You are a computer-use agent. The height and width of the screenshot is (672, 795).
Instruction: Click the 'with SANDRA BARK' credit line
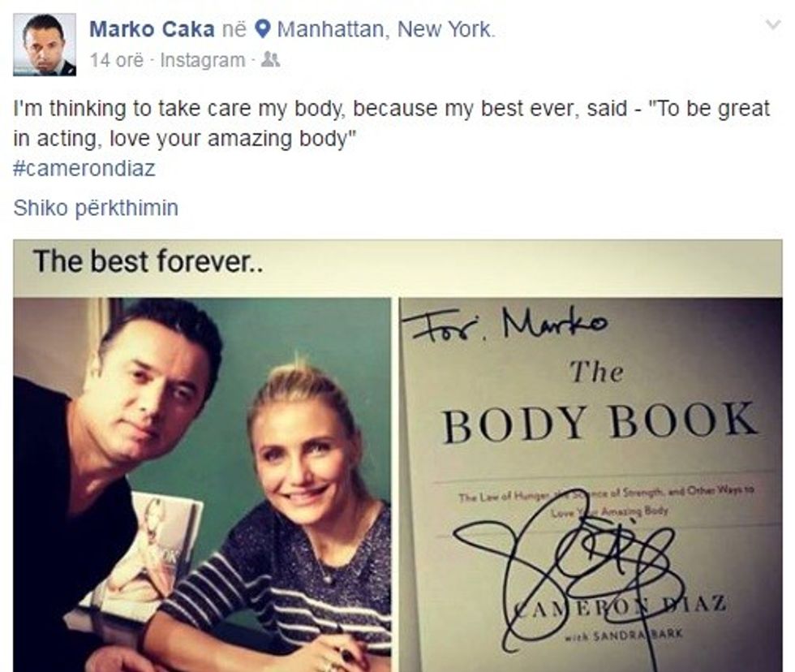[624, 635]
